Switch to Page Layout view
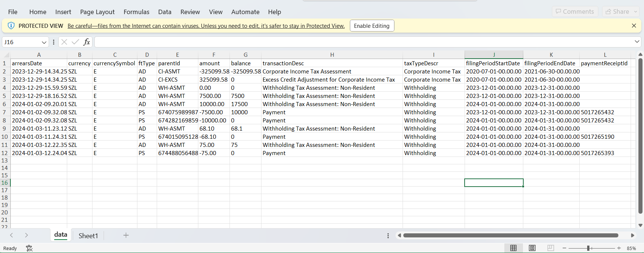The width and height of the screenshot is (644, 253). (x=532, y=248)
